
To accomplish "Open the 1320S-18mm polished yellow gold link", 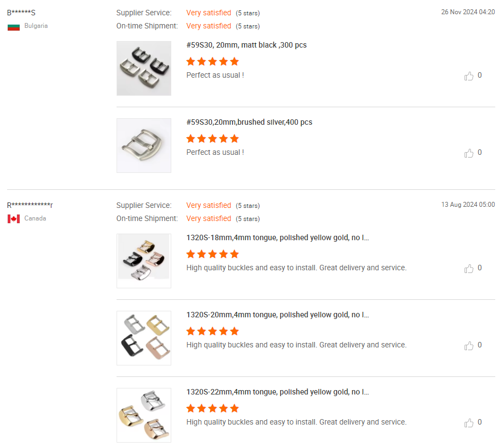I will [x=277, y=237].
